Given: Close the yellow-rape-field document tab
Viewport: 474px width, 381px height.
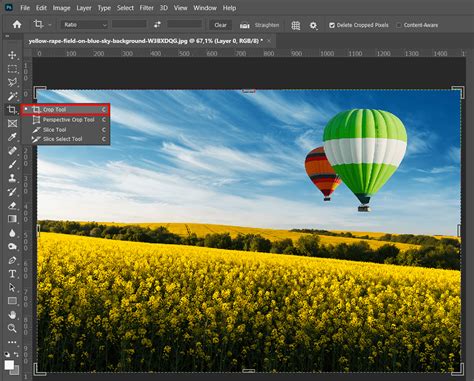Looking at the screenshot, I should coord(269,41).
